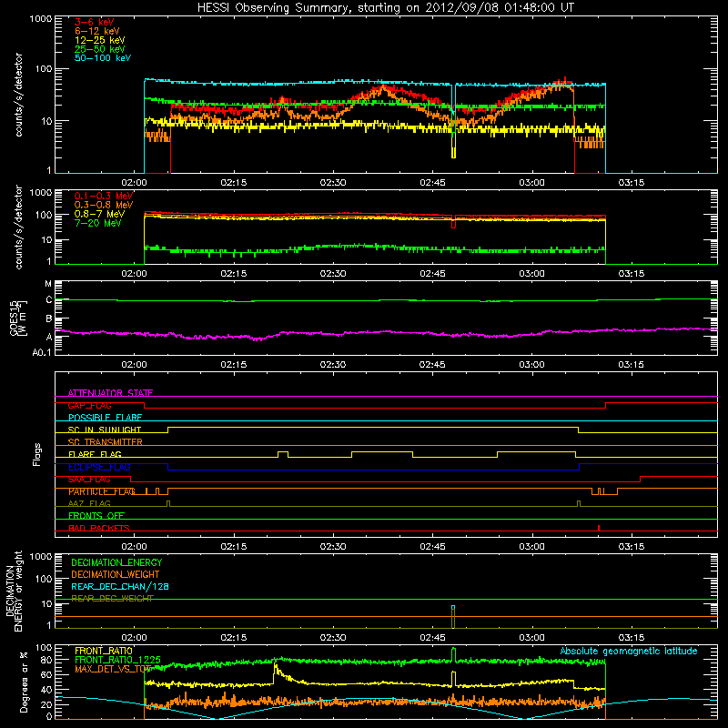This screenshot has width=728, height=728.
Task: Click the orange '0.3-0.8 MeV' legend label
Action: tap(104, 205)
